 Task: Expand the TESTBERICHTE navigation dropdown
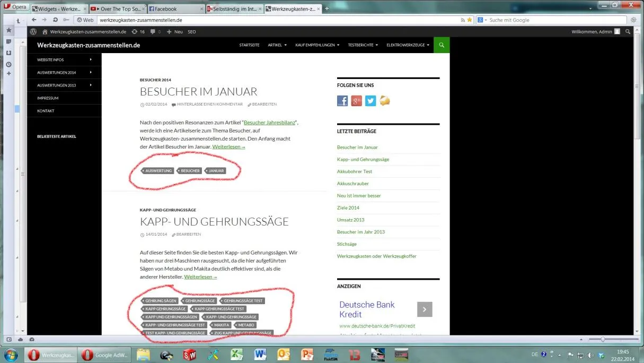(x=363, y=45)
